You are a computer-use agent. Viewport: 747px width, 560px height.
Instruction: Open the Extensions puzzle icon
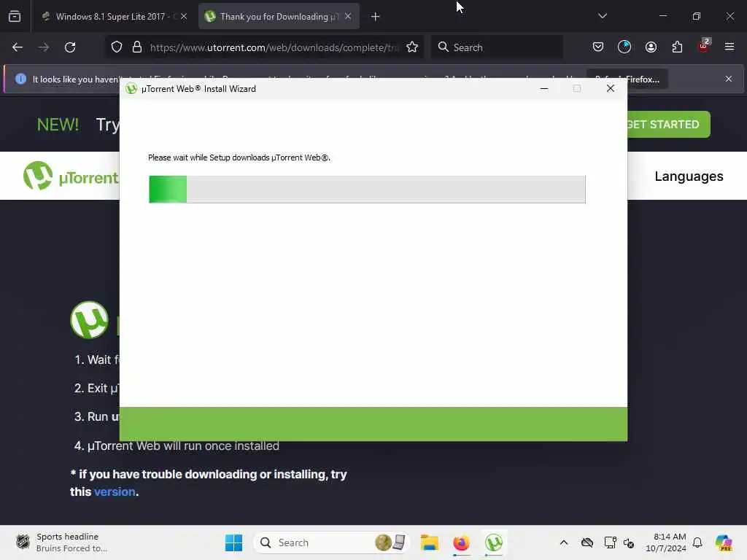tap(677, 47)
